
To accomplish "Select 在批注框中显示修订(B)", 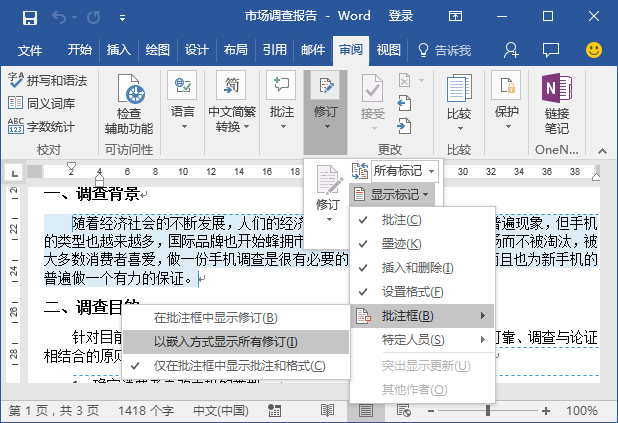I will pos(236,318).
